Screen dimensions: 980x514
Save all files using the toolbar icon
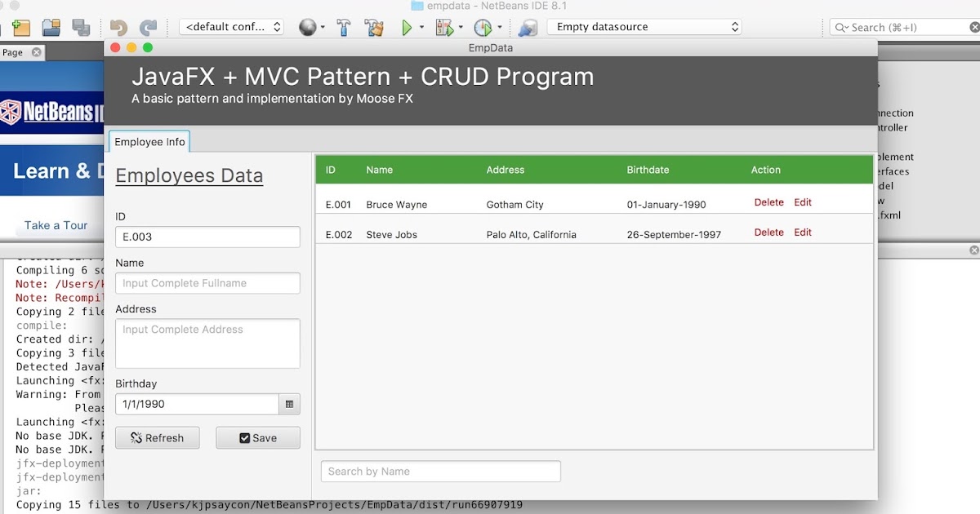click(x=81, y=27)
